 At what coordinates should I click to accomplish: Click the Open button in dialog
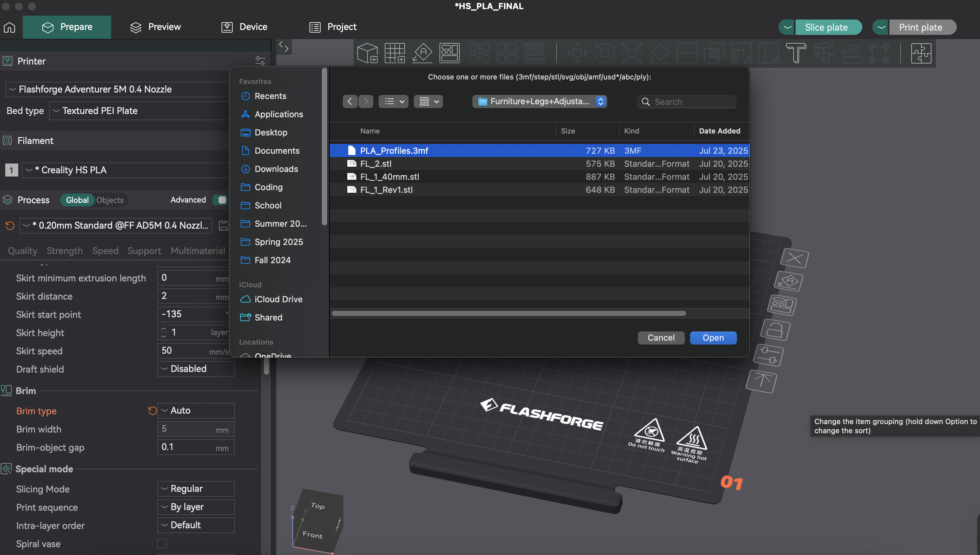point(713,338)
